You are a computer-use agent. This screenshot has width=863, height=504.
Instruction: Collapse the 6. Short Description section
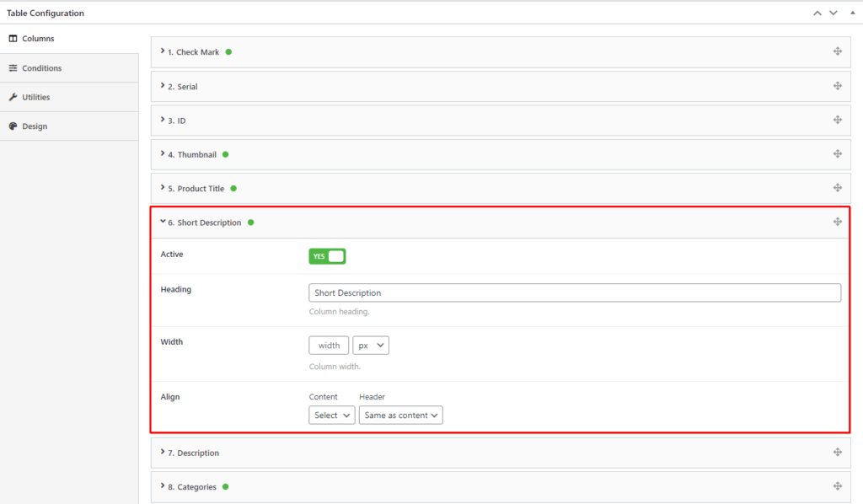click(x=205, y=223)
